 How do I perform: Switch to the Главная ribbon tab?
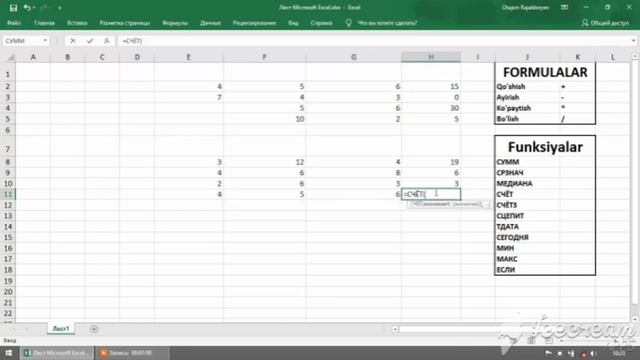(44, 23)
